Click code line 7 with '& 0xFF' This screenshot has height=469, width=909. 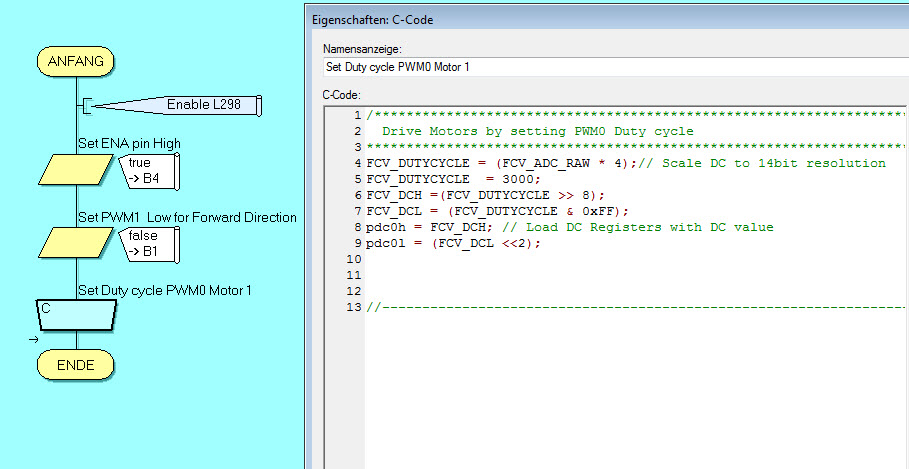pyautogui.click(x=497, y=211)
